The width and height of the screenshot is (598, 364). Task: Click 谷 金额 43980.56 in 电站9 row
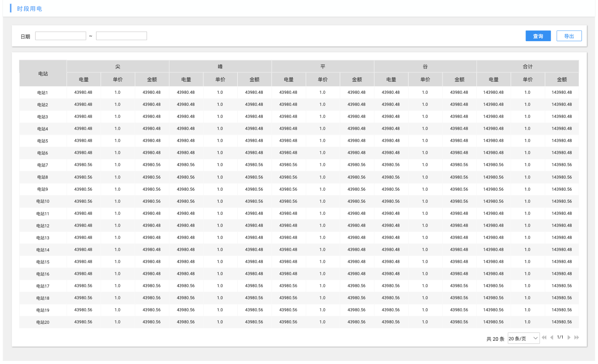(x=459, y=189)
